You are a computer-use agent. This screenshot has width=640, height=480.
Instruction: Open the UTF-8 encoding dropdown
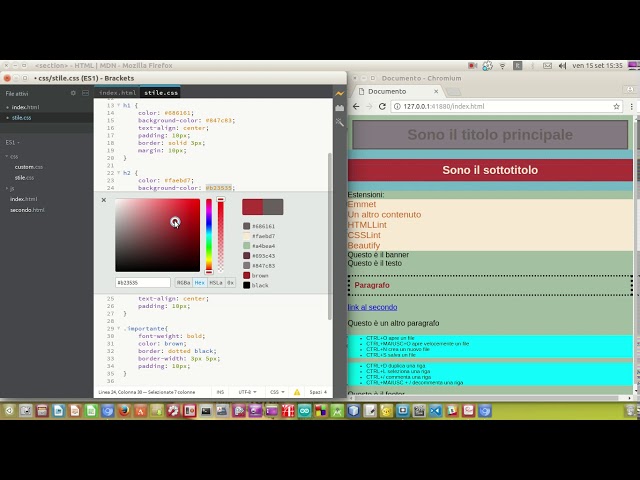coord(247,392)
